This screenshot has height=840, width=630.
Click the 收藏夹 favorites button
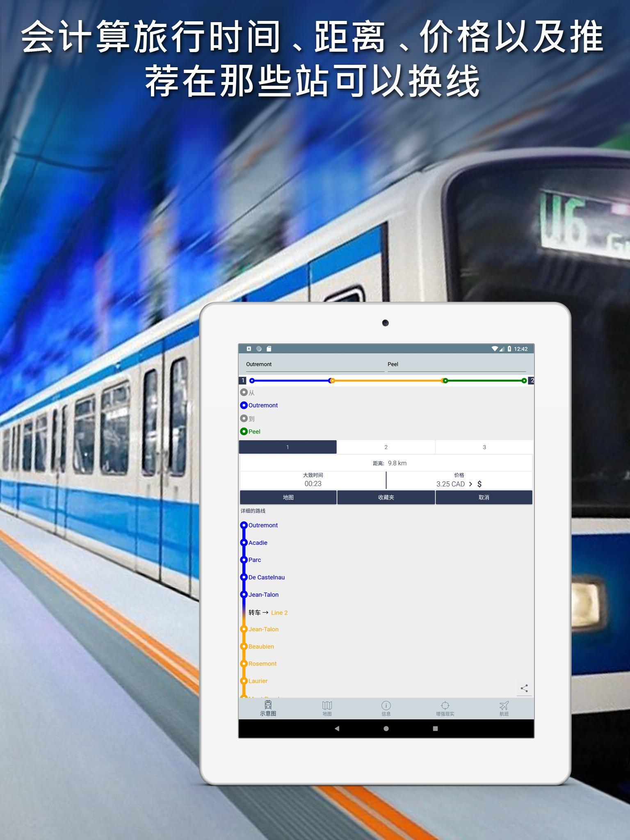tap(386, 497)
